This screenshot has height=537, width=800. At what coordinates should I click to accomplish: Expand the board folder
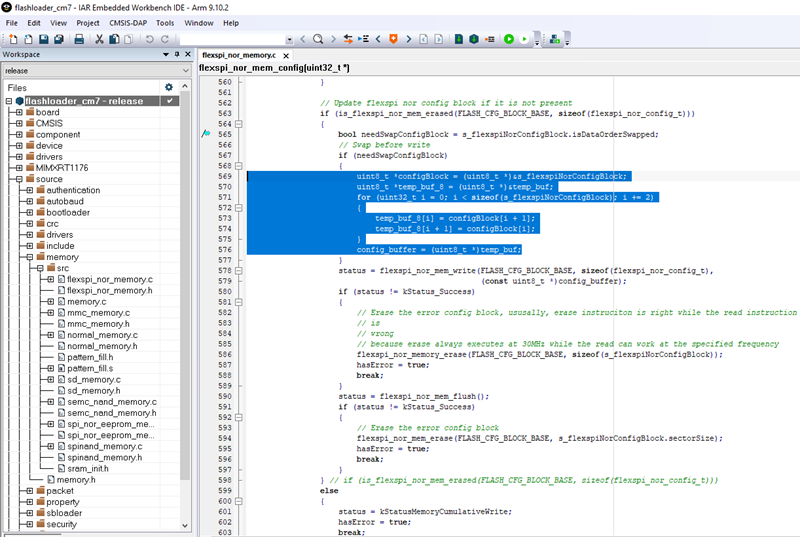(19, 112)
